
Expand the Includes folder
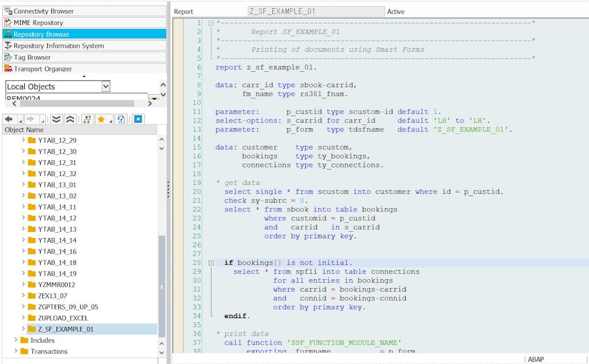(16, 340)
